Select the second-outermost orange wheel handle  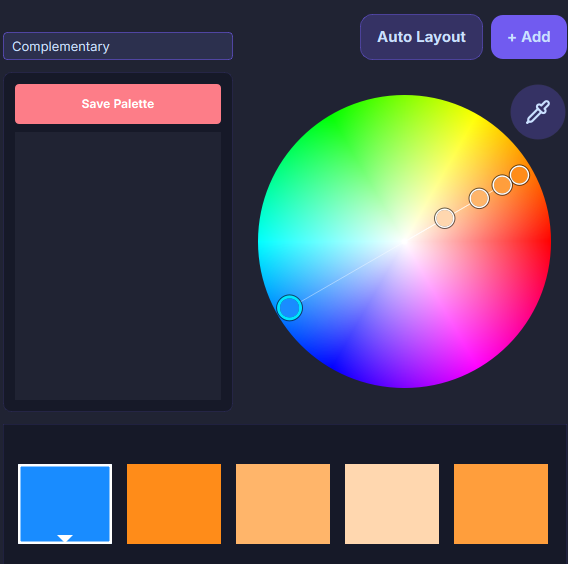(502, 185)
